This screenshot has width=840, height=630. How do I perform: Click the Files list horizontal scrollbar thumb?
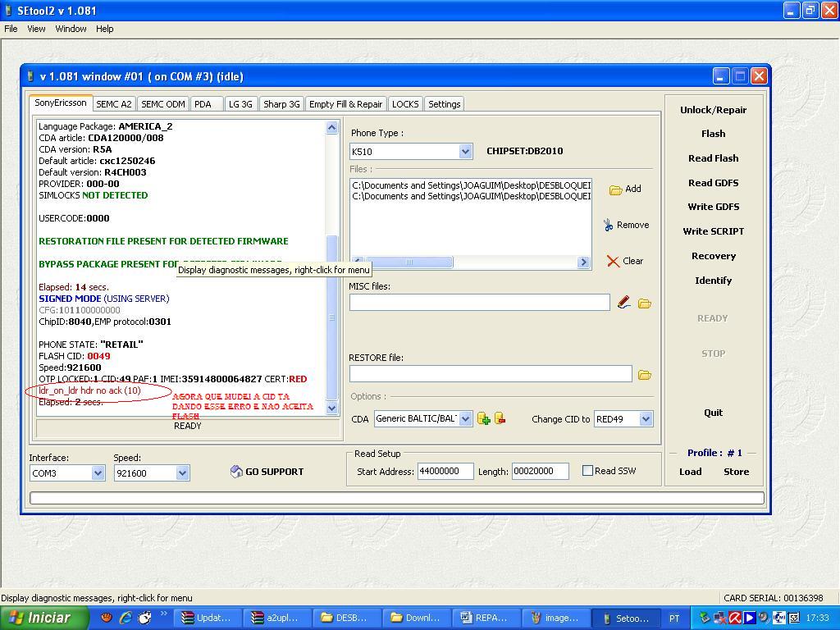click(409, 262)
